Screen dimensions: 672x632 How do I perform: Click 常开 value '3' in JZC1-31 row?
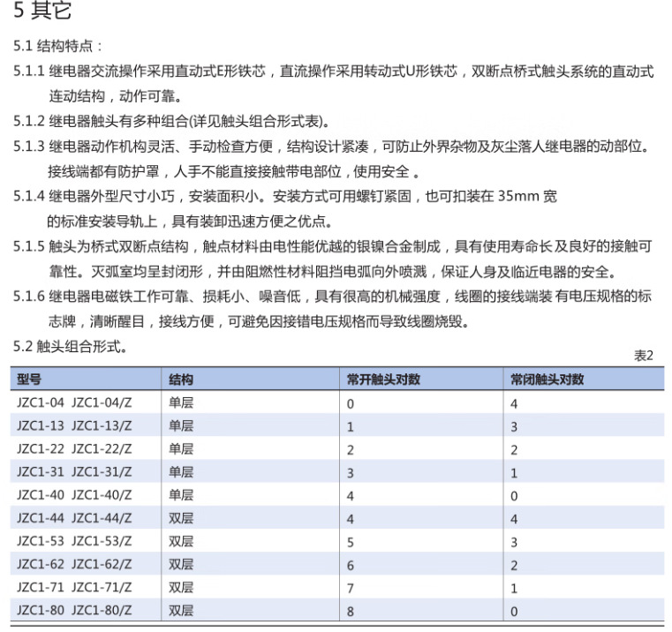pos(351,473)
